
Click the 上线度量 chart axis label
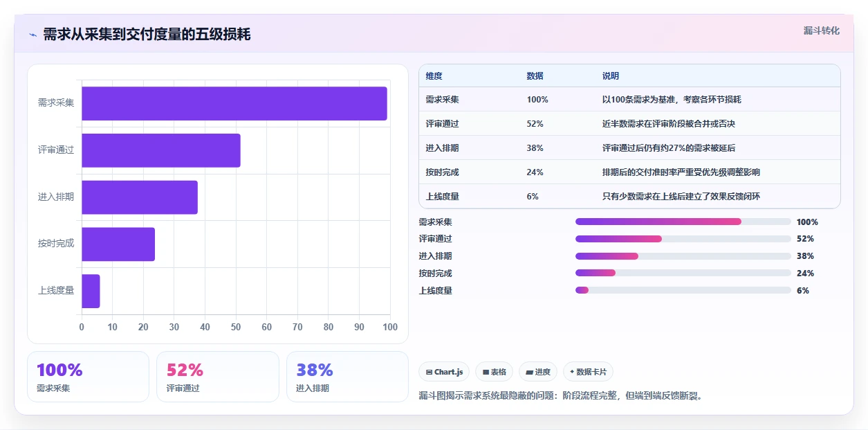coord(56,291)
